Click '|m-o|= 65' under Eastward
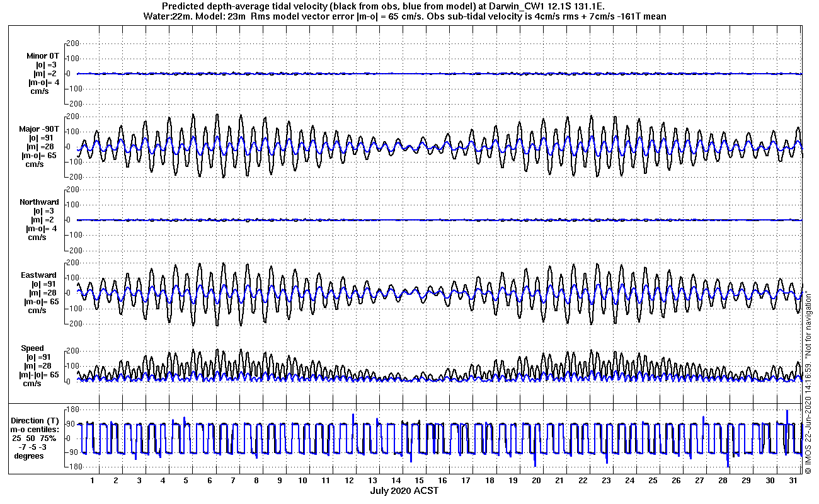 tap(41, 302)
